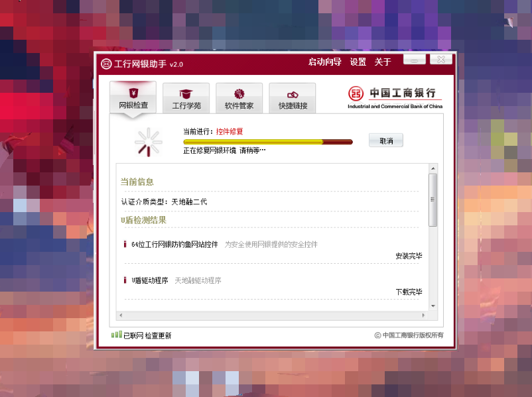Open the 关于 about menu
Image resolution: width=532 pixels, height=397 pixels.
pos(383,62)
